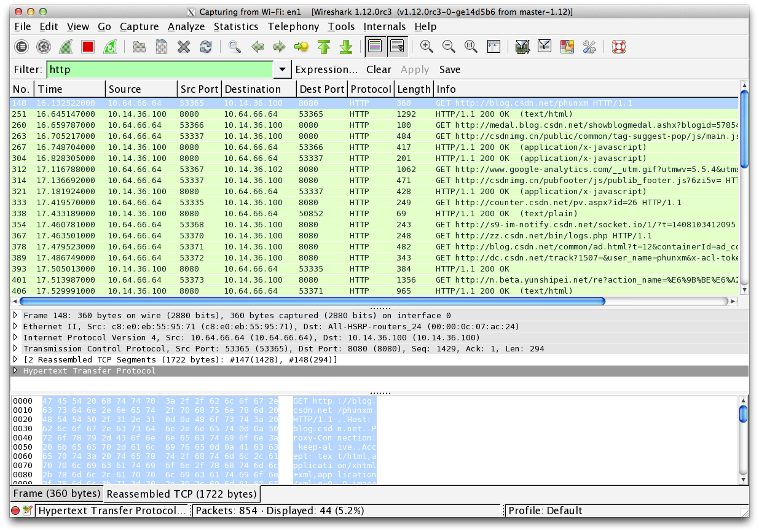Restart the current capture icon
The height and width of the screenshot is (532, 759).
coord(109,46)
